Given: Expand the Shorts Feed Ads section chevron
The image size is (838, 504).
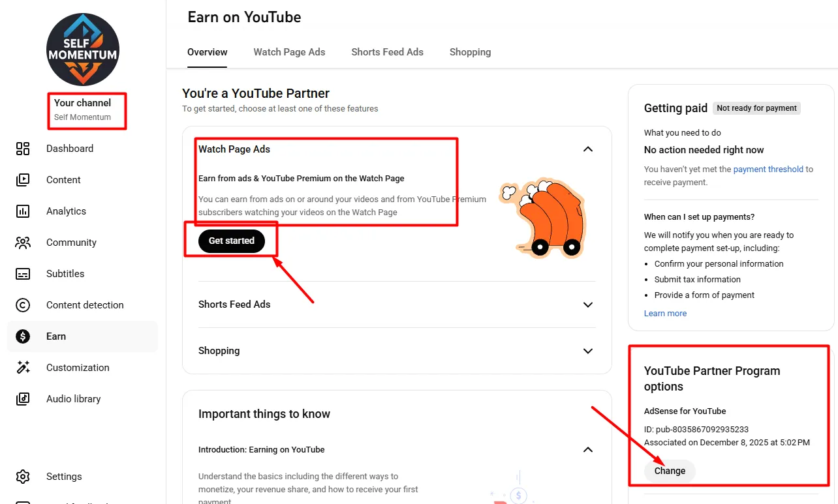Looking at the screenshot, I should click(x=588, y=304).
